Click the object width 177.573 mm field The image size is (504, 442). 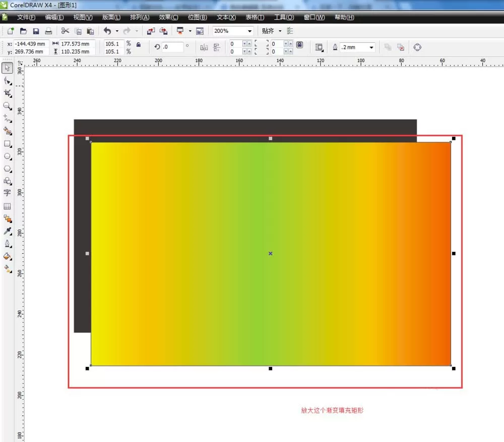(x=78, y=44)
